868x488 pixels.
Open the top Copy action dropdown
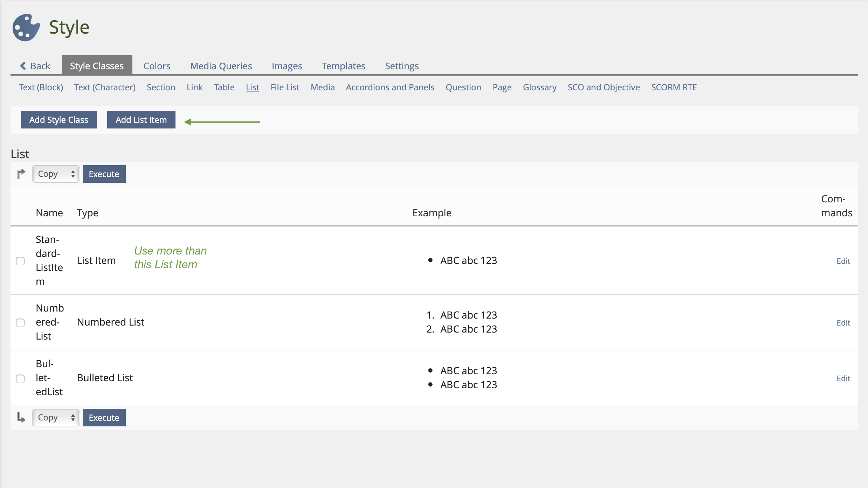coord(56,174)
